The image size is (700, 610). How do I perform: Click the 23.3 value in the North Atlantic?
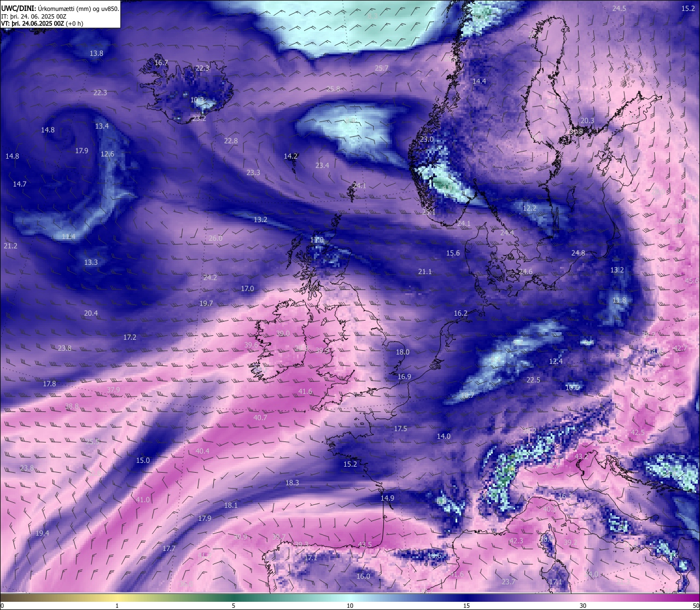[253, 172]
